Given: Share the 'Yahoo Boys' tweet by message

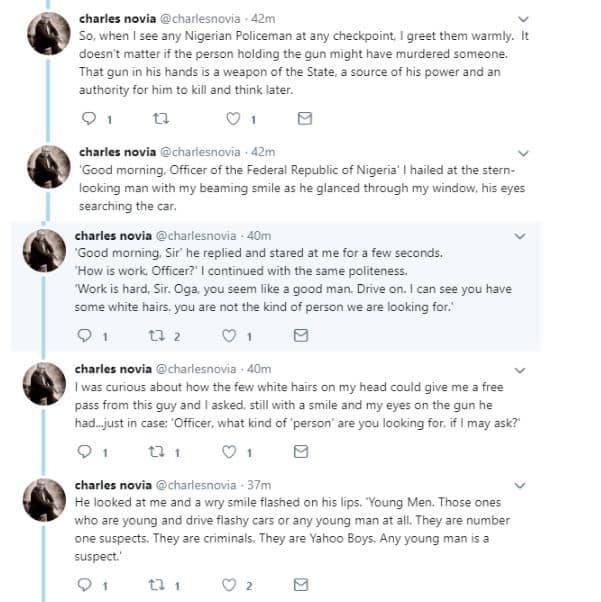Looking at the screenshot, I should tap(301, 584).
